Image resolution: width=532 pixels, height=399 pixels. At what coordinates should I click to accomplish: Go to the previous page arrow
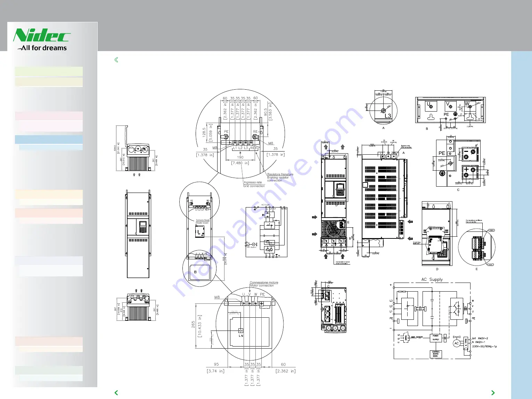coord(116,393)
